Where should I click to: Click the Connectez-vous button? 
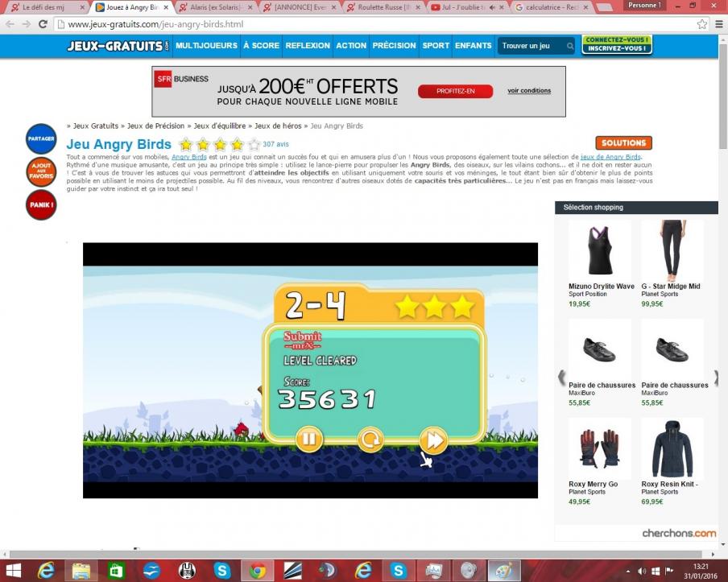pos(617,39)
